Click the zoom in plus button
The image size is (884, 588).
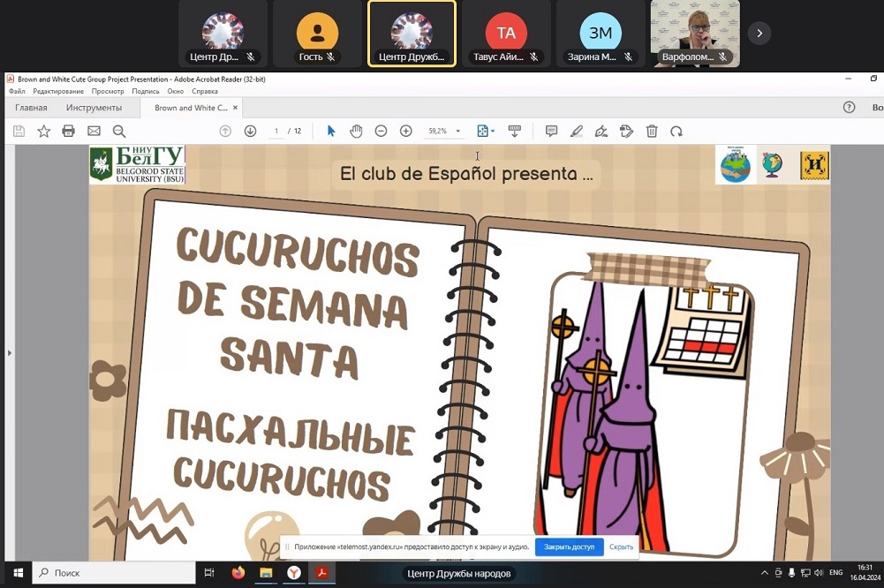coord(406,131)
